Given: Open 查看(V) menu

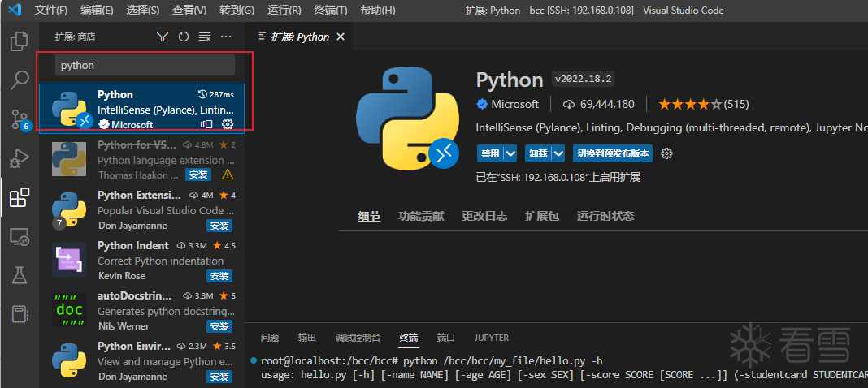Looking at the screenshot, I should (x=189, y=11).
